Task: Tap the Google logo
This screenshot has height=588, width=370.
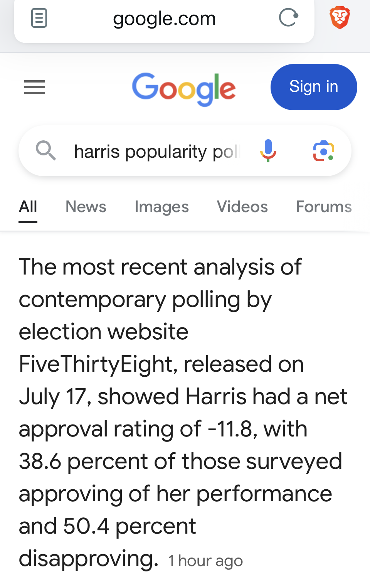Action: point(184,88)
